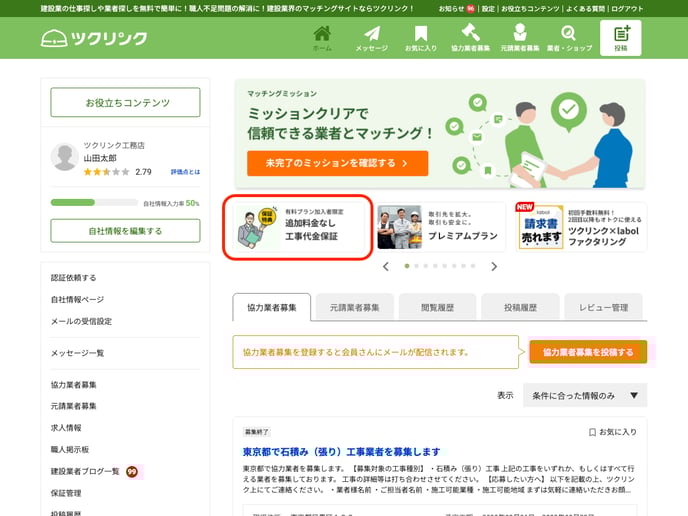Open 評価点とは link
Screen dimensions: 688x516
coord(185,172)
